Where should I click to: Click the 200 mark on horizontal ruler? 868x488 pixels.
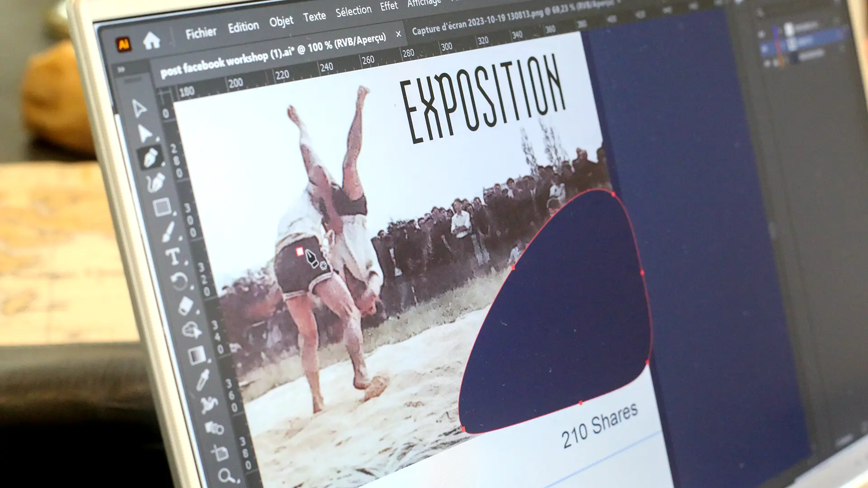pos(236,83)
